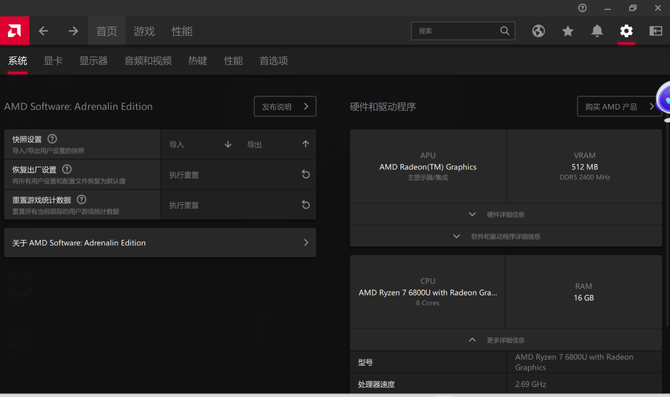Switch to 首页 top tab
The image size is (670, 397).
[106, 31]
